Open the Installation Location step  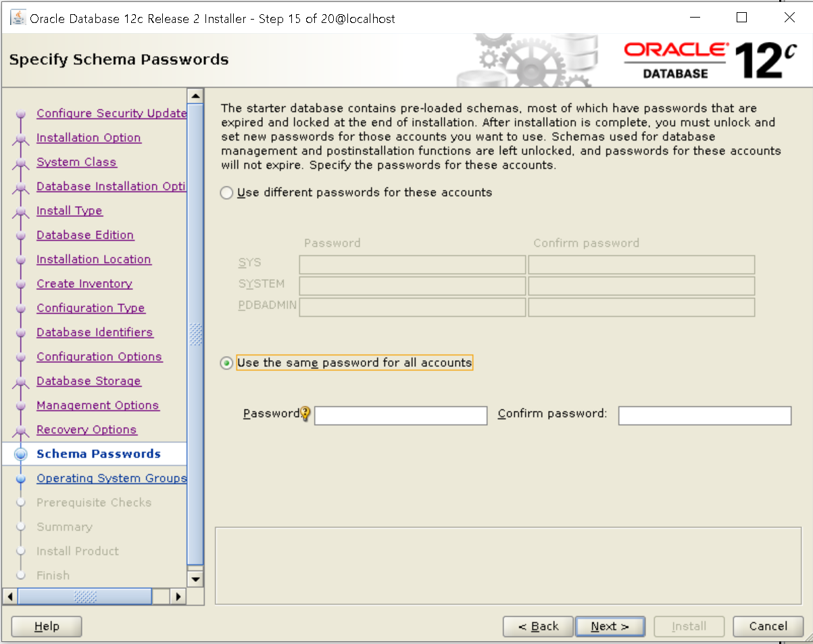(94, 259)
